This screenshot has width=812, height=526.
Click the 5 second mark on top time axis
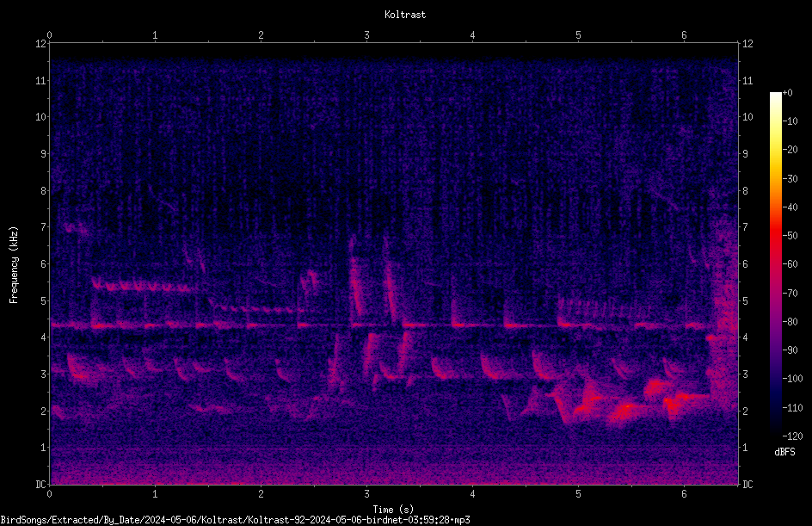[578, 35]
